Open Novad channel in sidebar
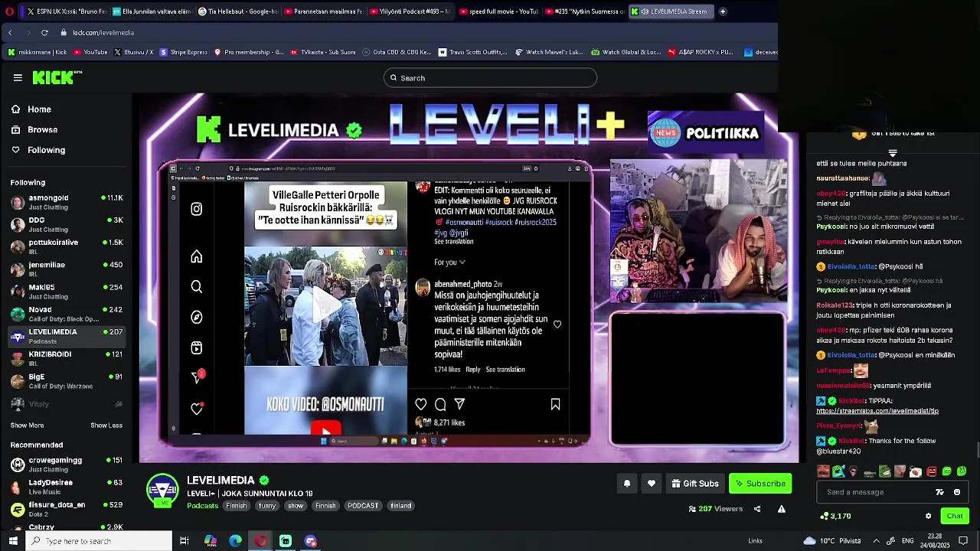 pyautogui.click(x=66, y=314)
